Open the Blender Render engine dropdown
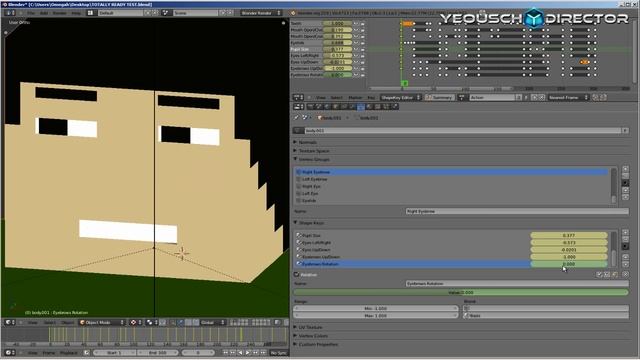Screen dimensions: 640x360 click(261, 13)
